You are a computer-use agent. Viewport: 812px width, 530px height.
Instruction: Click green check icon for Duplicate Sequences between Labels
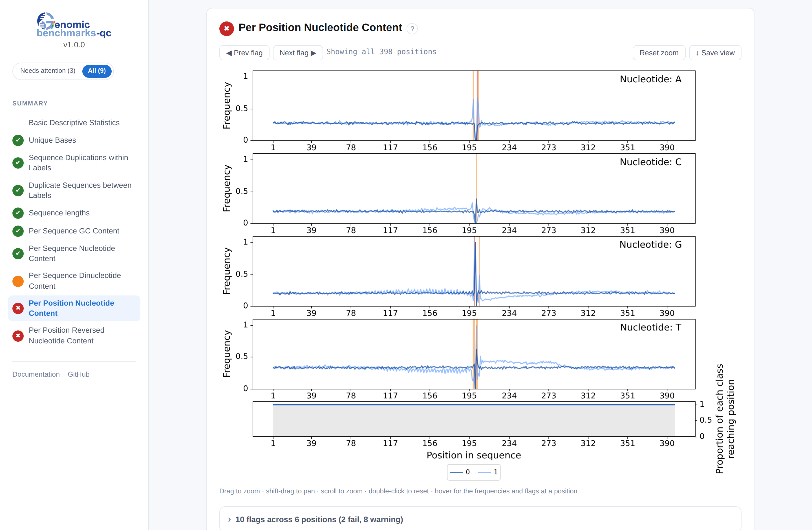click(18, 190)
